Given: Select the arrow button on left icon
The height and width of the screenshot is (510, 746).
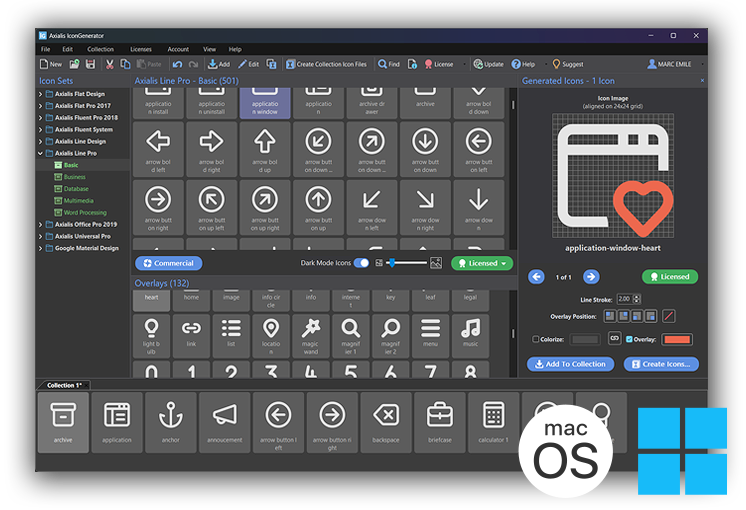Looking at the screenshot, I should tap(479, 149).
